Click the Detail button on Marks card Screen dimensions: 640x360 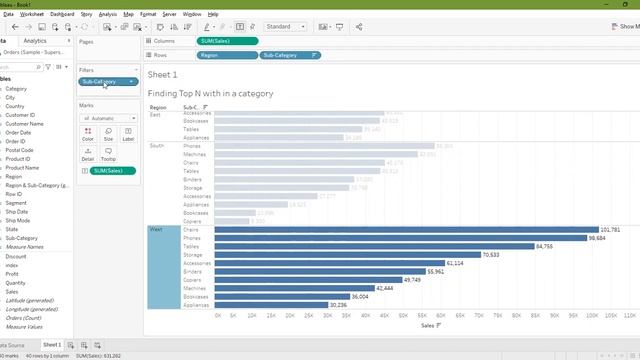[x=88, y=154]
